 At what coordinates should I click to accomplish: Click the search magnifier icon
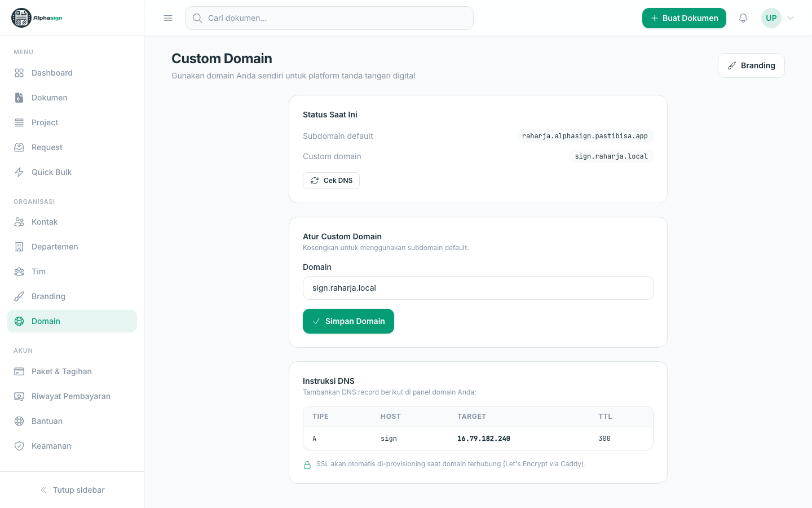(x=197, y=18)
